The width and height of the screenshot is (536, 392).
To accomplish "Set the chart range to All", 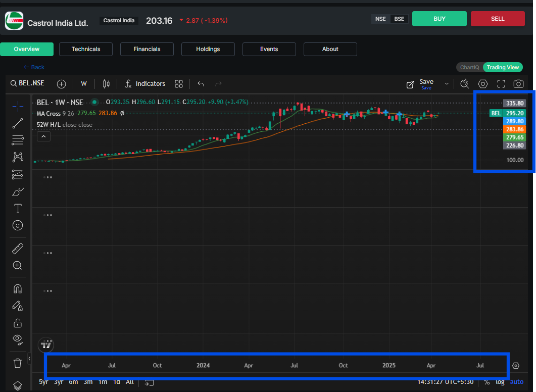I will (x=129, y=382).
